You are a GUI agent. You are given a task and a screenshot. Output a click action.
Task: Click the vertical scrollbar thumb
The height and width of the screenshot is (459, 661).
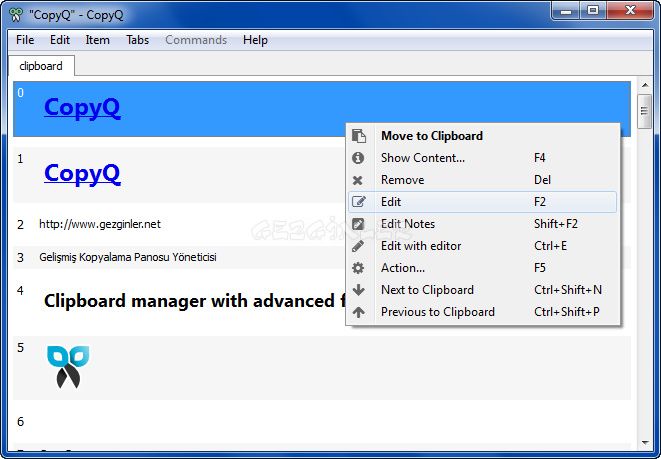pos(644,111)
